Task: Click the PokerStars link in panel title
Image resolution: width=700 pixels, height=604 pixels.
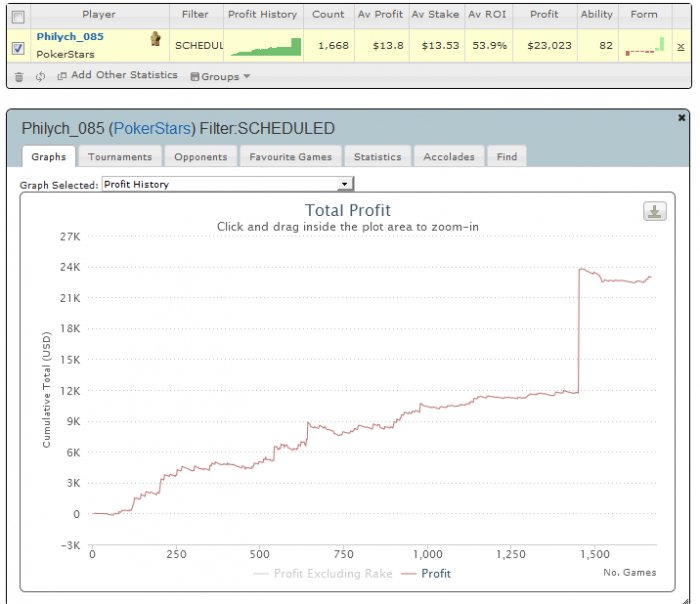Action: tap(152, 128)
